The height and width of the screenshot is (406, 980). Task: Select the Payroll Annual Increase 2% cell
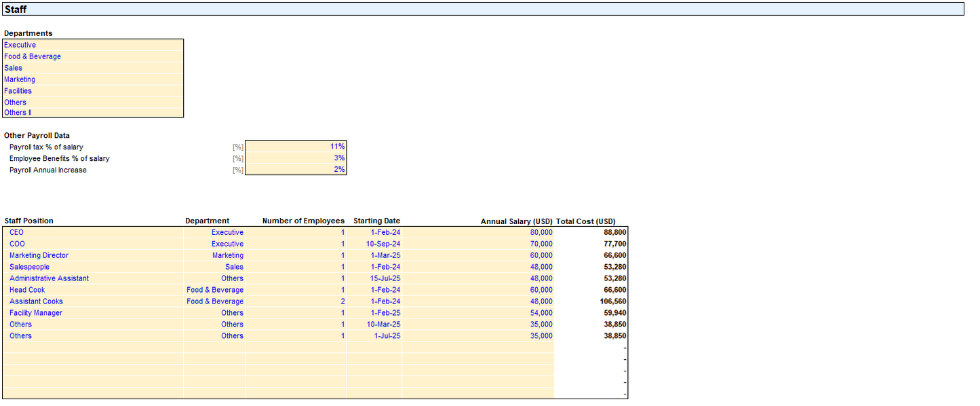pos(296,170)
